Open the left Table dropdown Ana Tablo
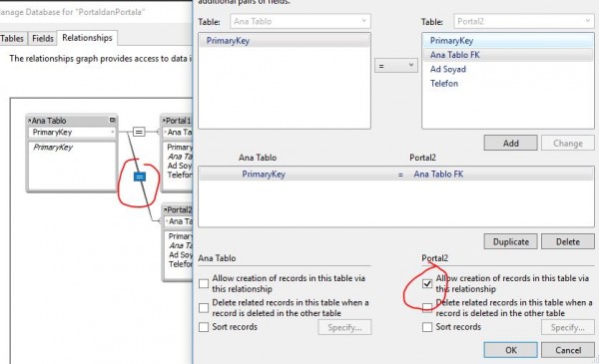Image resolution: width=599 pixels, height=364 pixels. (x=300, y=21)
